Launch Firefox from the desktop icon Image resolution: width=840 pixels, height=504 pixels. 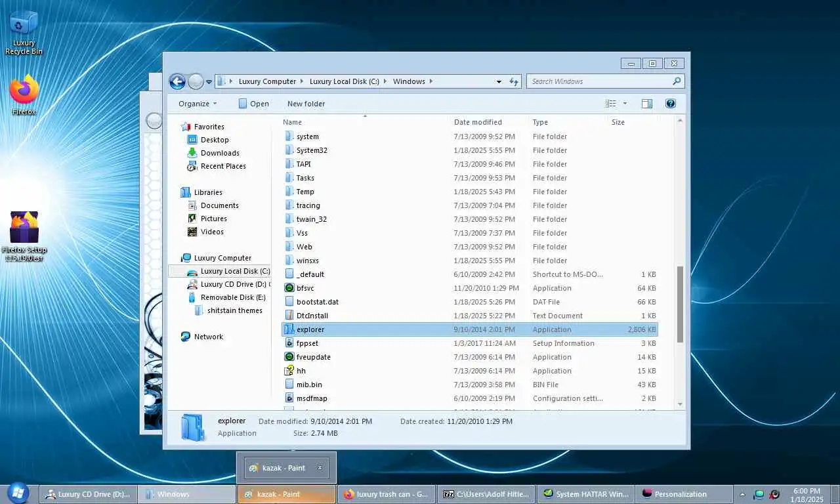click(x=24, y=95)
